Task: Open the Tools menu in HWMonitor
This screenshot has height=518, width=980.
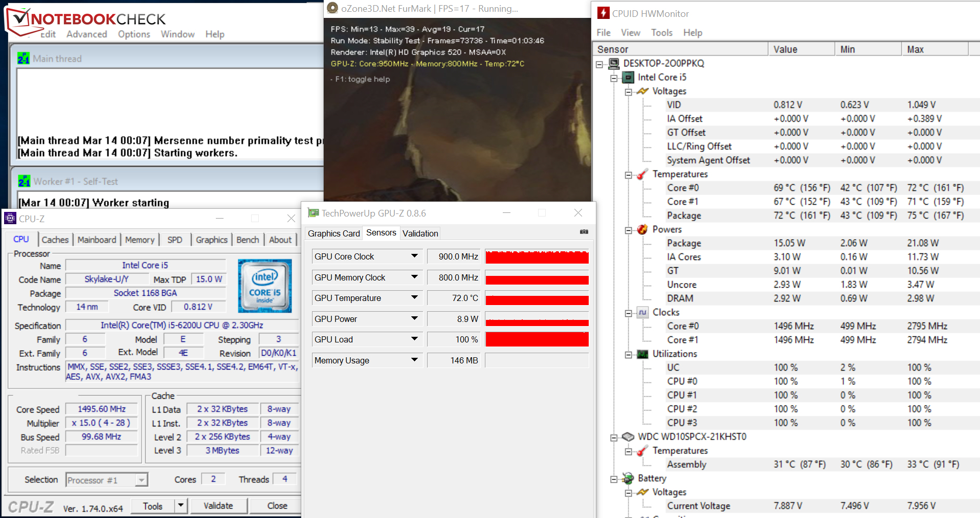Action: pos(662,32)
